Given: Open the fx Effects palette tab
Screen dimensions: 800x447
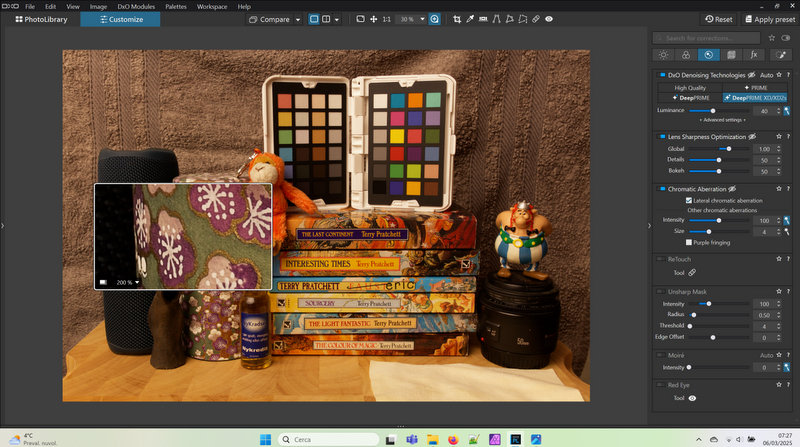Looking at the screenshot, I should [754, 55].
